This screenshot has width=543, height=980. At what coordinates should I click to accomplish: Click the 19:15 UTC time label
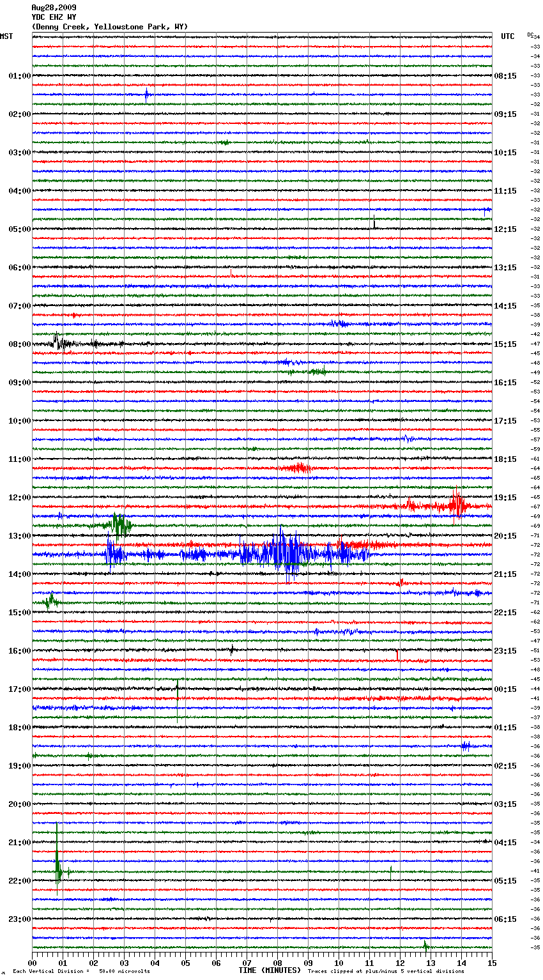[505, 498]
